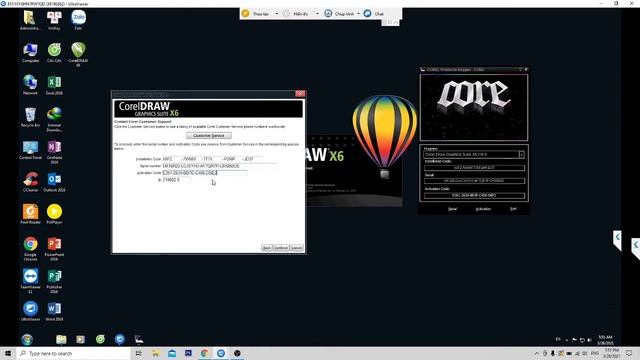Launch Word 2016 desktop shortcut
640x360 pixels.
point(54,311)
